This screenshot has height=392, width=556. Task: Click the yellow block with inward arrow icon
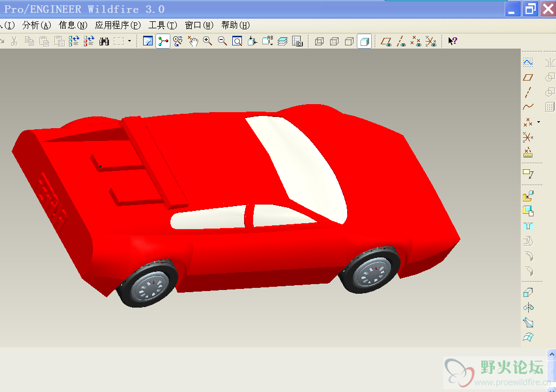[x=528, y=196]
